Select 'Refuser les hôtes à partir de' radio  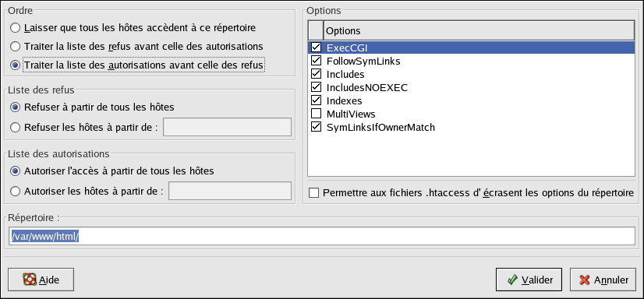15,127
